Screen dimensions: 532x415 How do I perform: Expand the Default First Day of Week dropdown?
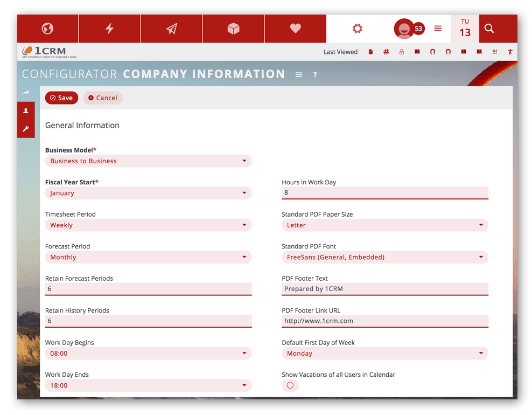pos(385,353)
